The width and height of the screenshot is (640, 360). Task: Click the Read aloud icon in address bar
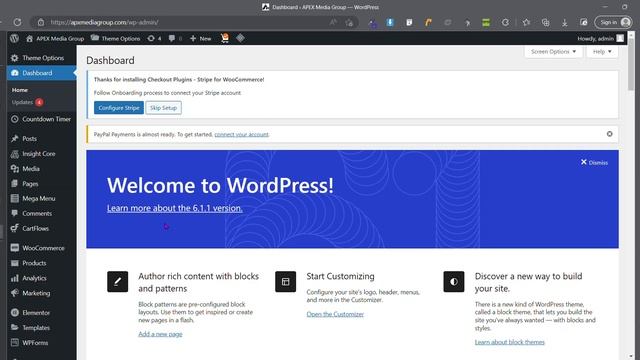click(333, 22)
